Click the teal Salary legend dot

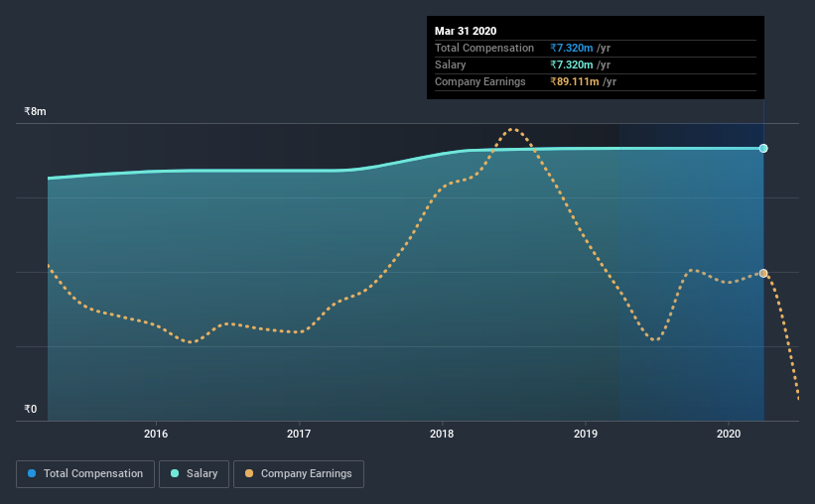coord(175,473)
